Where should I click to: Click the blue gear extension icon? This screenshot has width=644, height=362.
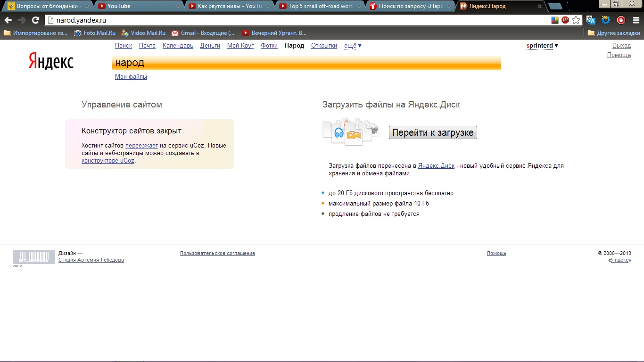pyautogui.click(x=606, y=20)
